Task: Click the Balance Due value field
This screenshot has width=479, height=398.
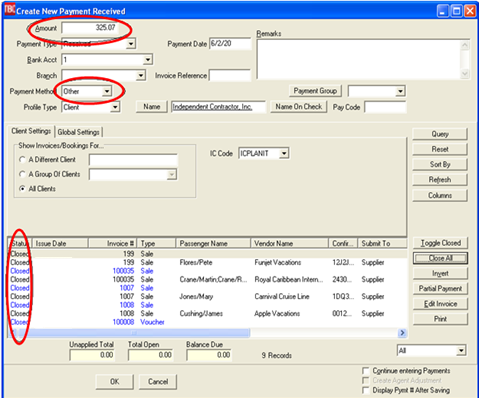Action: coord(209,355)
